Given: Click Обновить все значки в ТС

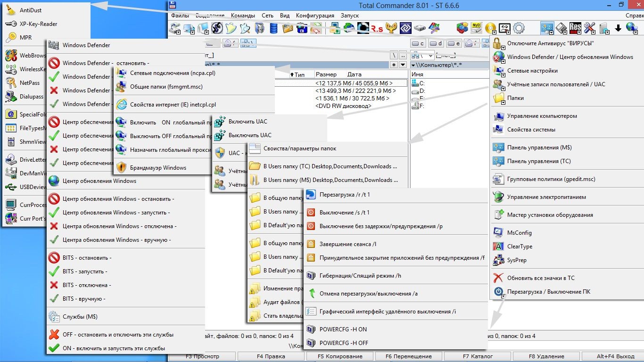Looking at the screenshot, I should pyautogui.click(x=566, y=278).
